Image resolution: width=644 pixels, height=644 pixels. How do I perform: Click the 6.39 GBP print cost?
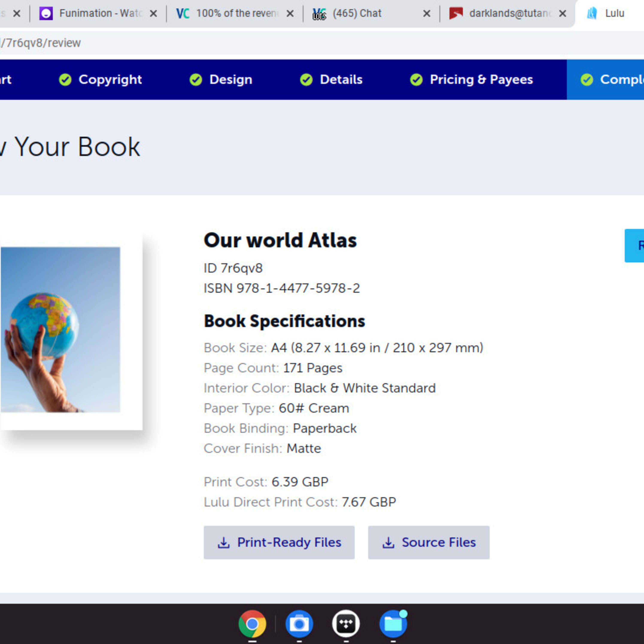300,482
